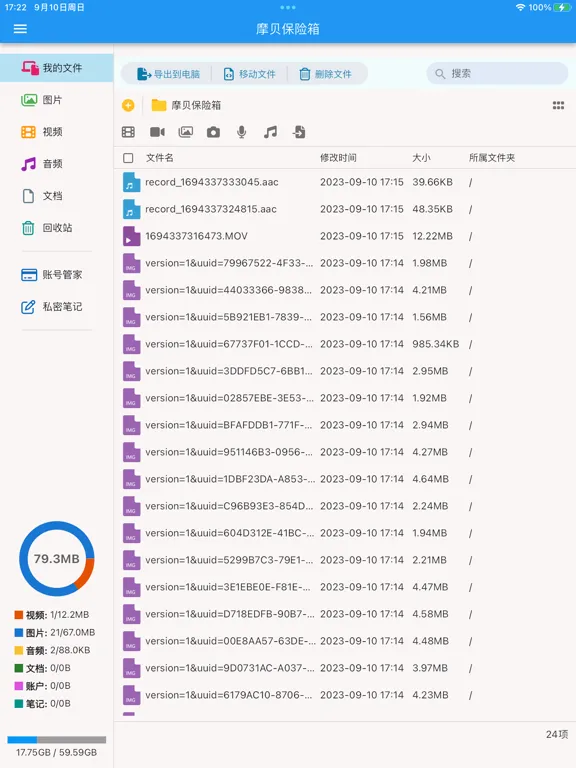Click the three dots at top
Image resolution: width=576 pixels, height=768 pixels.
pos(288,7)
